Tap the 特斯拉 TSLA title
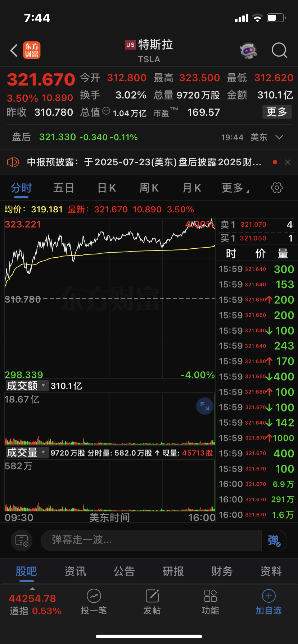Screen dimensions: 298x644 pos(149,51)
